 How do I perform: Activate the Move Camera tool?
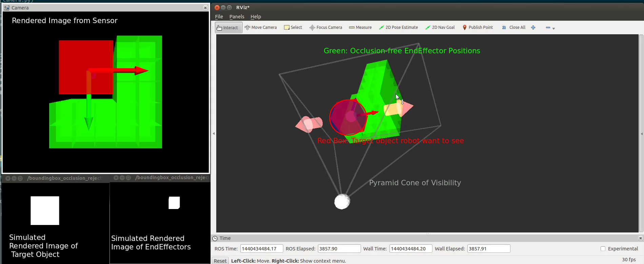click(261, 27)
